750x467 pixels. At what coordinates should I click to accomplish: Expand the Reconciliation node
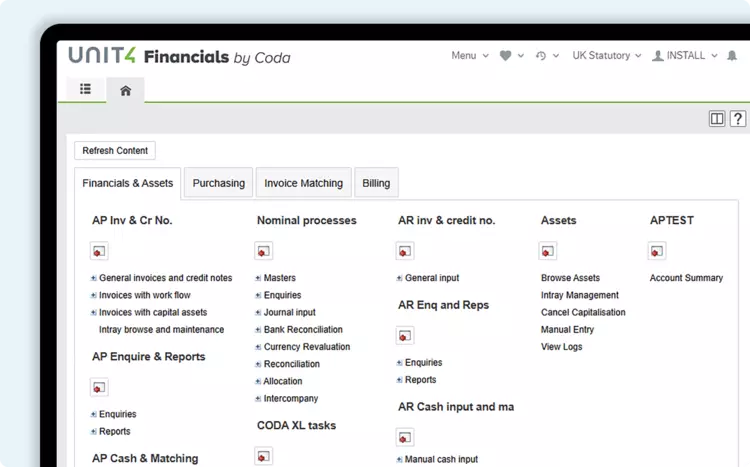click(258, 364)
